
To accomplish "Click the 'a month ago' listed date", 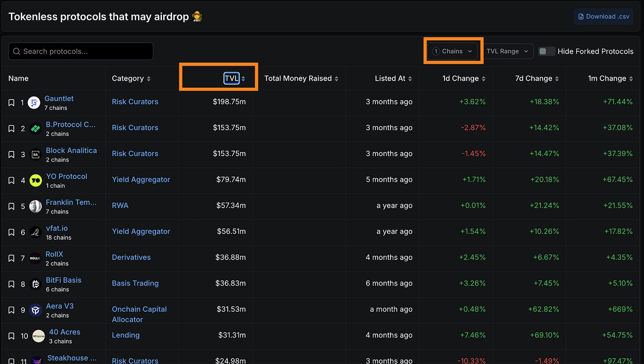I will click(x=391, y=309).
